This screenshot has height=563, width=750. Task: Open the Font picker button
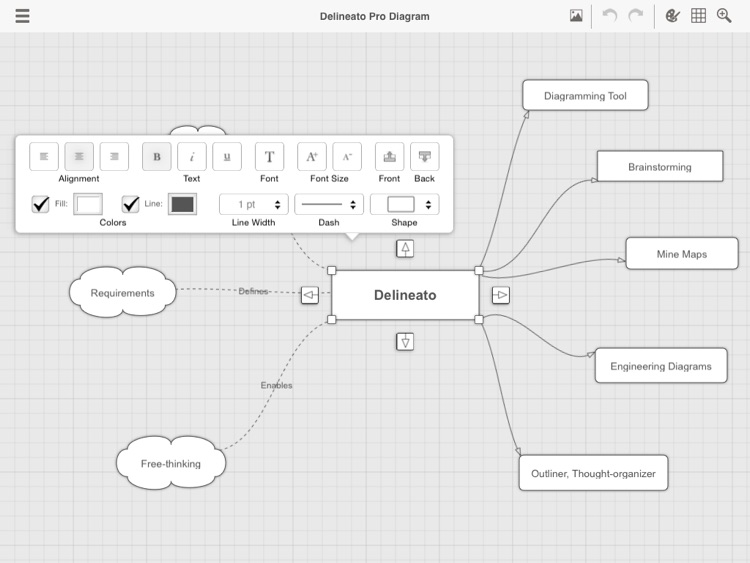click(269, 156)
